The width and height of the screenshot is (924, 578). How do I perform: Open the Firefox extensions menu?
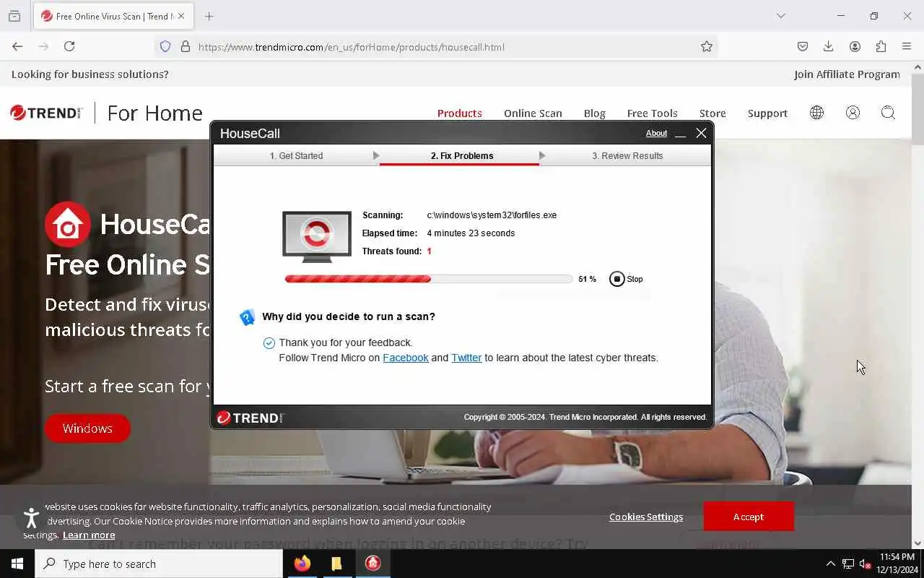coord(881,46)
